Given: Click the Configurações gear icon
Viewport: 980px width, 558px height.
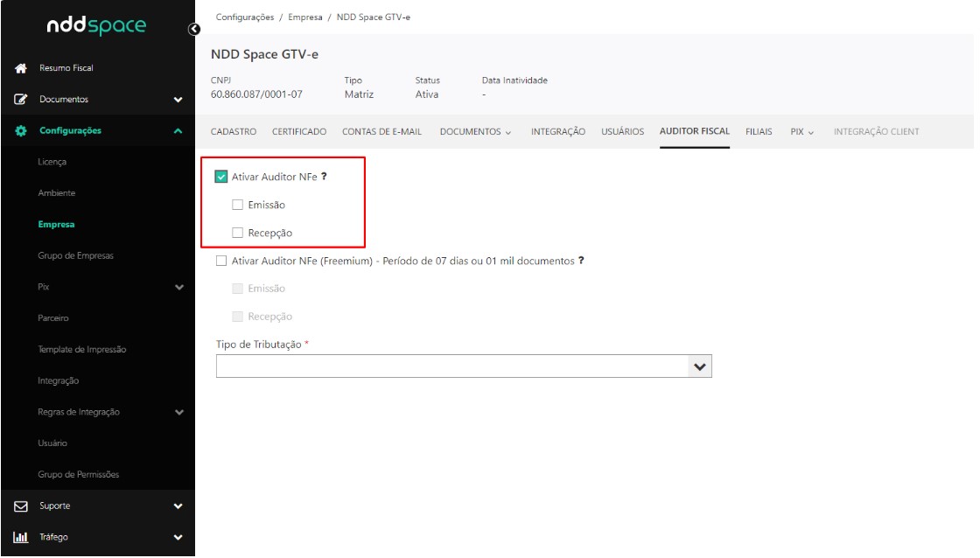Looking at the screenshot, I should [x=19, y=131].
